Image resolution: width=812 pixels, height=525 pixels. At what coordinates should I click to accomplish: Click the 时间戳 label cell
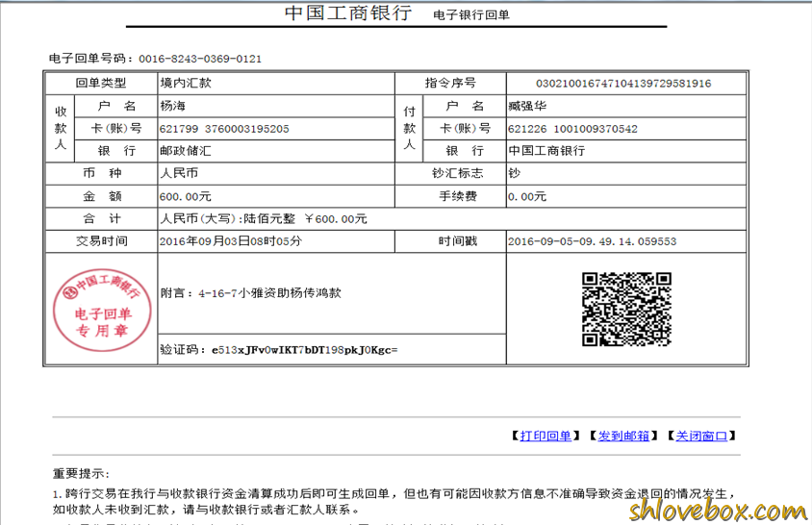point(450,240)
